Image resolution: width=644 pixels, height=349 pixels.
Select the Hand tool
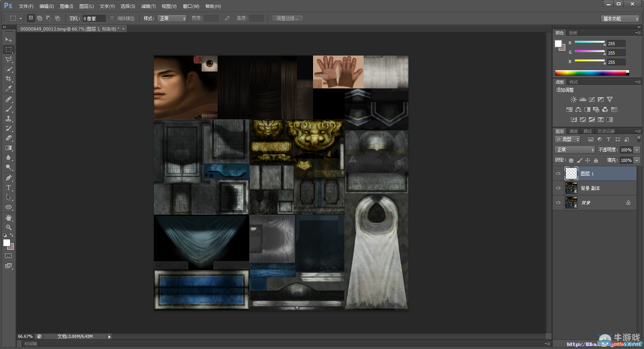click(9, 218)
